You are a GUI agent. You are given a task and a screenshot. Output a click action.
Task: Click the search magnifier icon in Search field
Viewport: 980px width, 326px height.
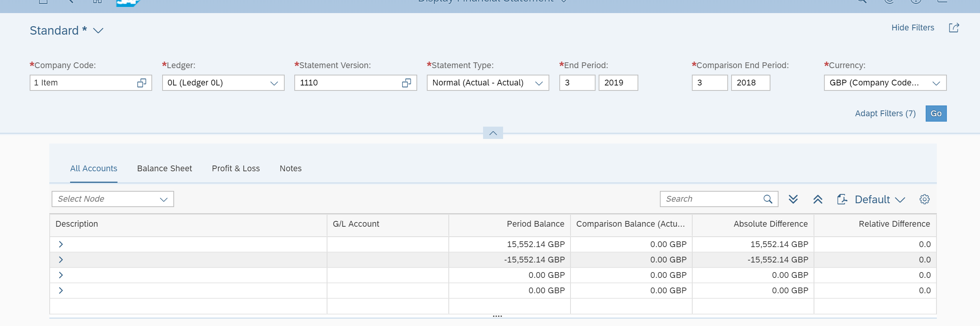768,199
